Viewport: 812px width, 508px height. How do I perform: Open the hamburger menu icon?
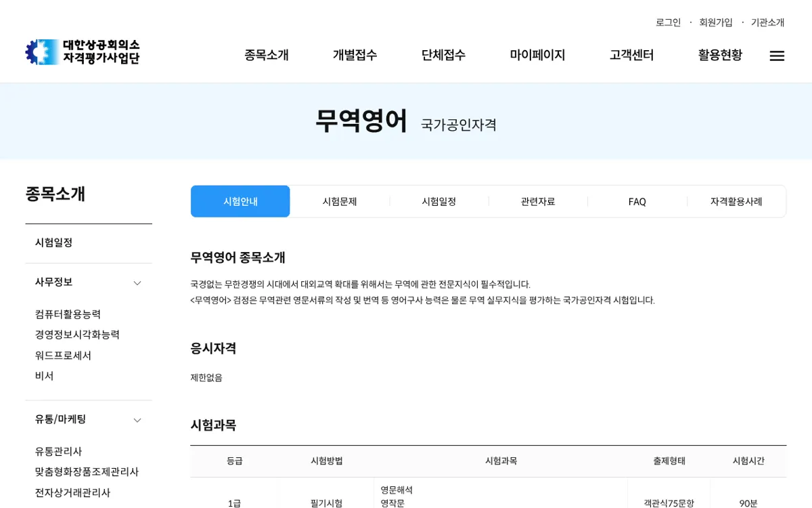click(777, 56)
